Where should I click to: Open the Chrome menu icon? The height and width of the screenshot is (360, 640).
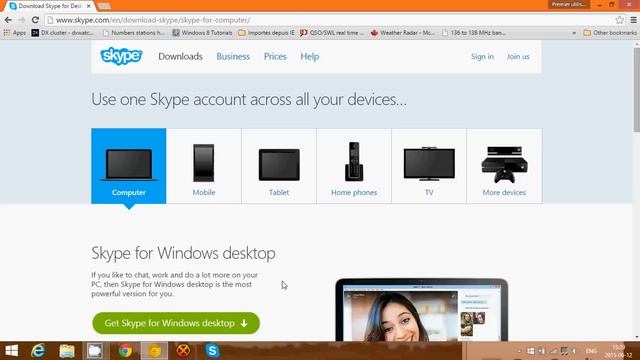pyautogui.click(x=633, y=20)
